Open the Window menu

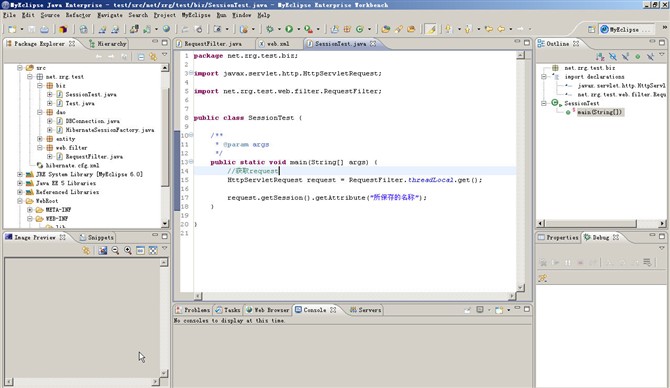[x=241, y=15]
